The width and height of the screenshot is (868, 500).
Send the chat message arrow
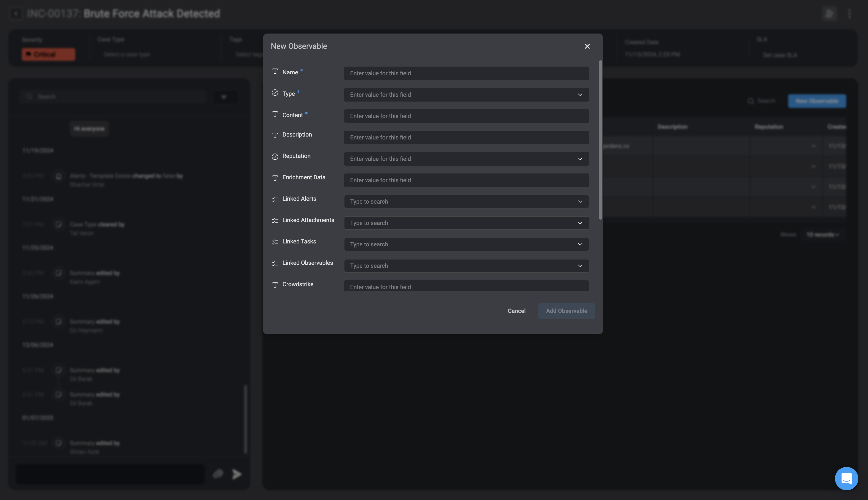pyautogui.click(x=237, y=474)
